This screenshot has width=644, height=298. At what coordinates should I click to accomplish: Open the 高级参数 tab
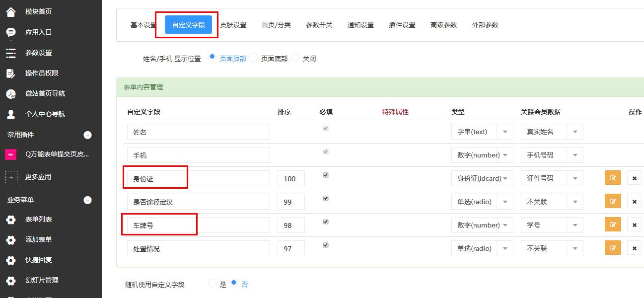coord(443,25)
